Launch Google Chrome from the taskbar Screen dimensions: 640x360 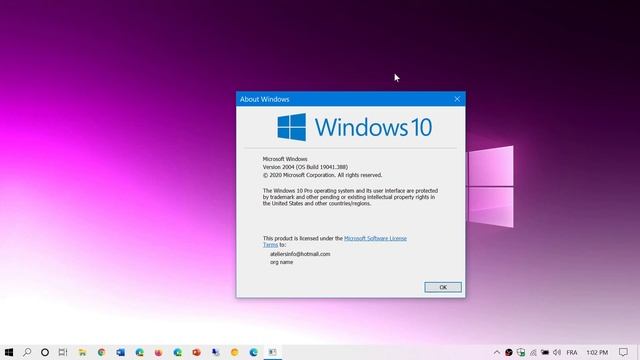coord(101,352)
